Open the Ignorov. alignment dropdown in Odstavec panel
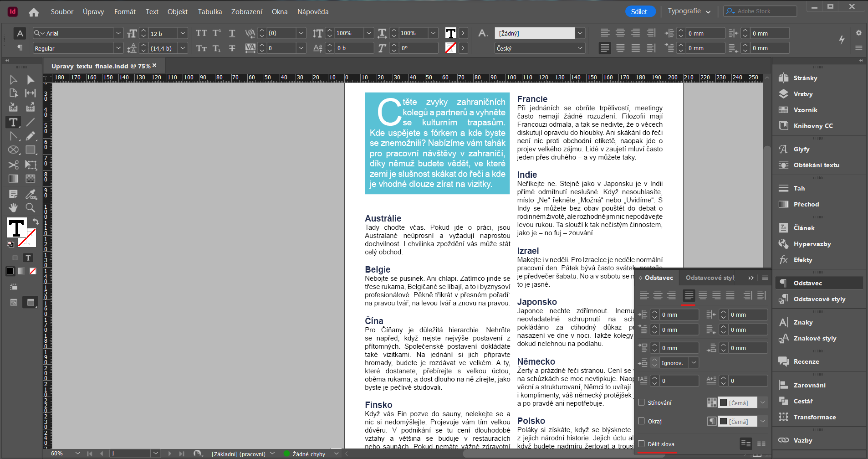This screenshot has height=459, width=868. [694, 362]
